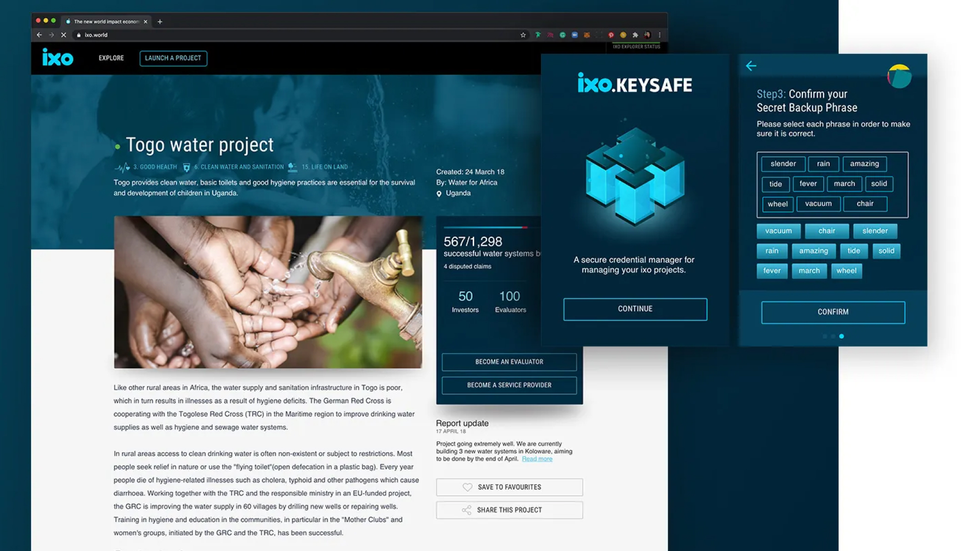This screenshot has width=980, height=551.
Task: Open the Grammarly extension icon
Action: pos(563,35)
